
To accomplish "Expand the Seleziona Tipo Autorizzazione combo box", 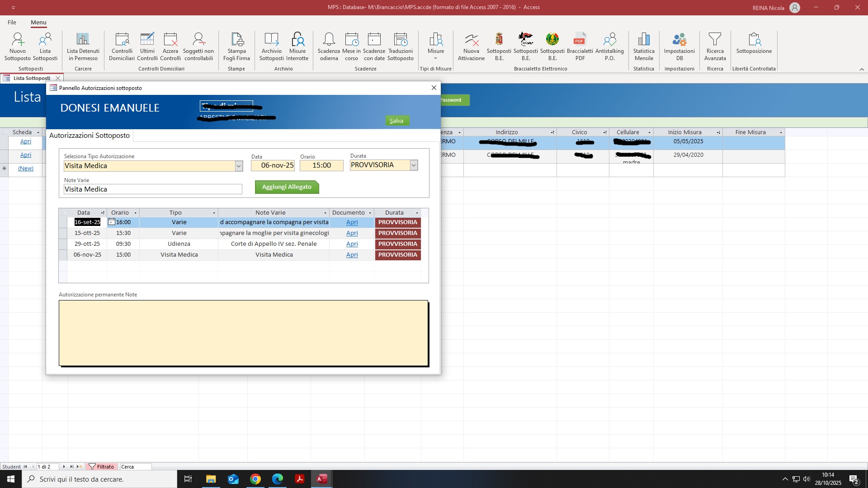I will tap(239, 166).
